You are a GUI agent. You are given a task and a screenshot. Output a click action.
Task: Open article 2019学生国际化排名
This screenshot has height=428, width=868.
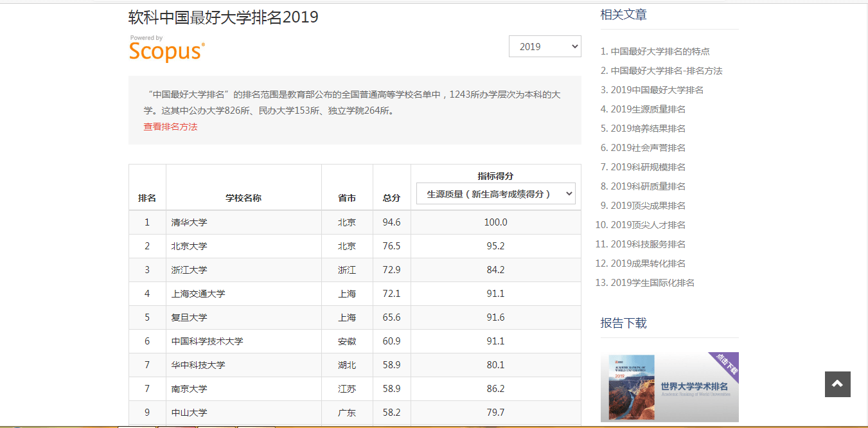[652, 283]
